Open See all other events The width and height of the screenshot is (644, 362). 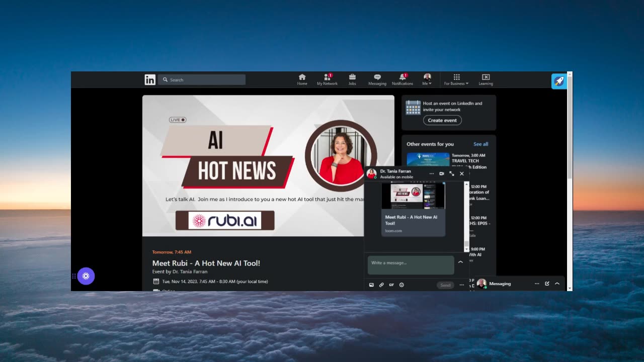coord(480,144)
